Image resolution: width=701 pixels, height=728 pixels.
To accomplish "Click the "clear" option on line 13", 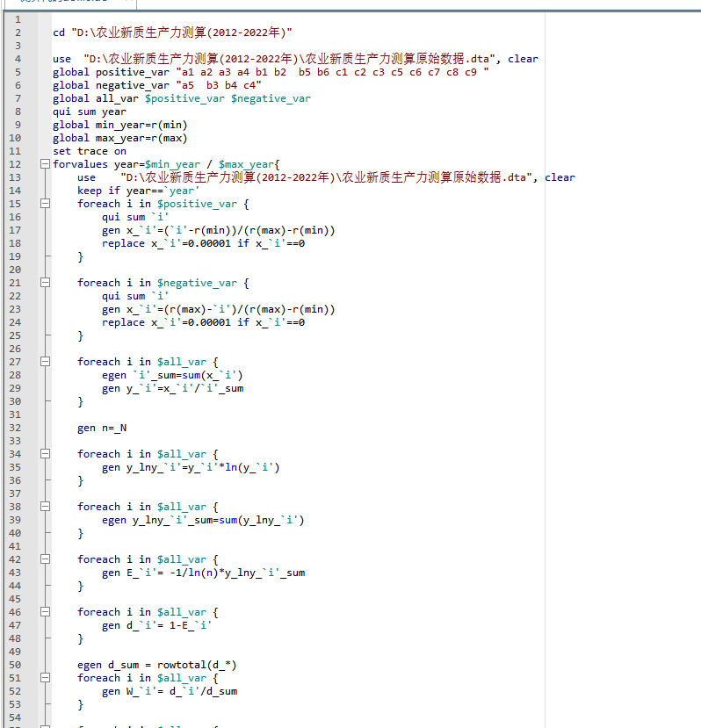I will [560, 177].
